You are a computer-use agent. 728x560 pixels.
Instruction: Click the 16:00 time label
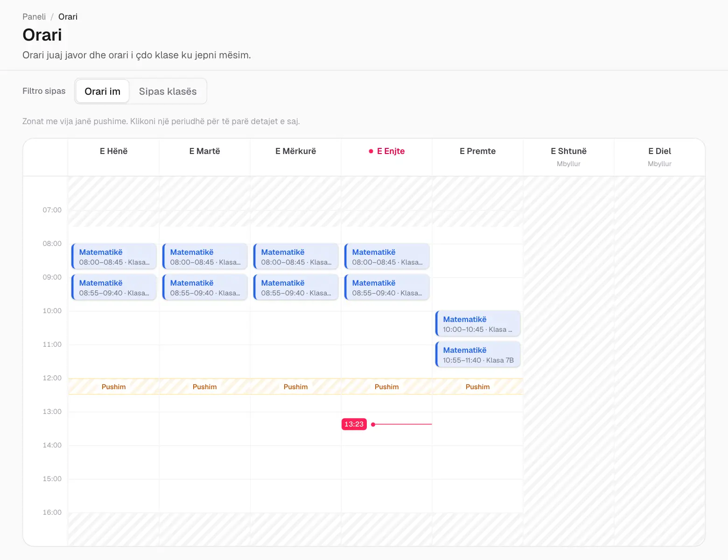[52, 512]
